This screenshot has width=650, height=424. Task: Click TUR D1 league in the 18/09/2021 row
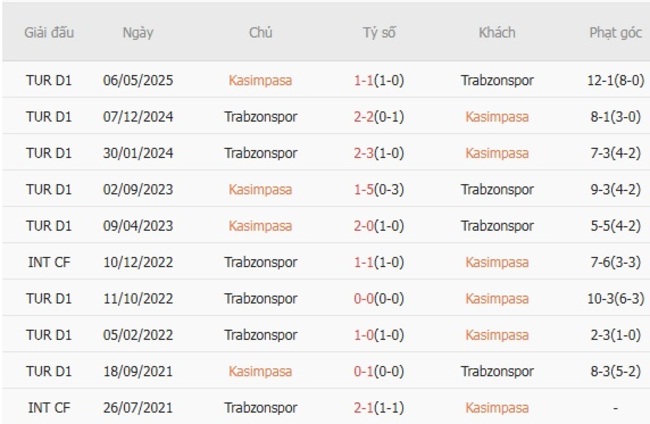coord(49,371)
